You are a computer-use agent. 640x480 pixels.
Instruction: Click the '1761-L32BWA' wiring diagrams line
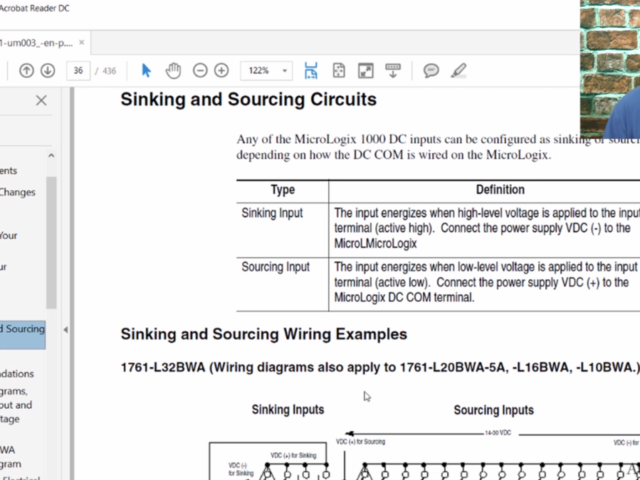click(380, 367)
